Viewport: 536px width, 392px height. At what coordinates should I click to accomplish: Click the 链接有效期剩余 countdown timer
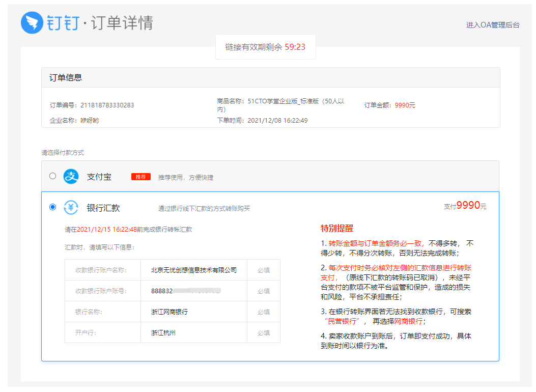265,47
